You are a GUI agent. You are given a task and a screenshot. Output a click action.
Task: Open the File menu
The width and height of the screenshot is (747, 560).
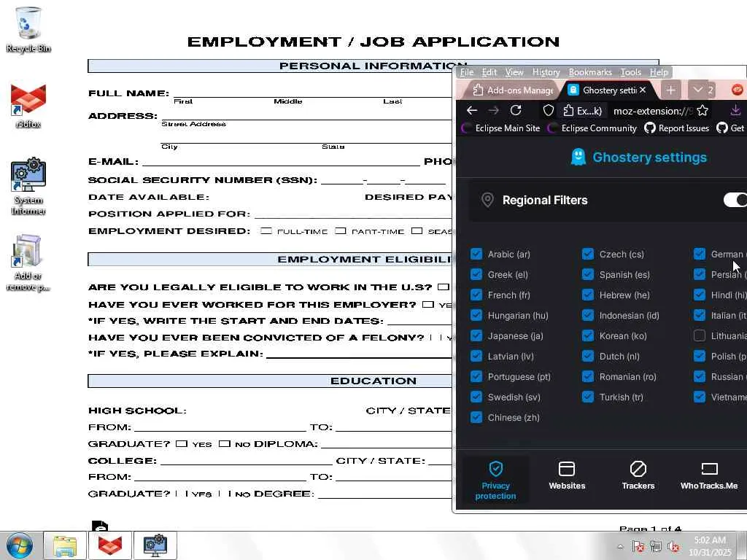[x=466, y=72]
